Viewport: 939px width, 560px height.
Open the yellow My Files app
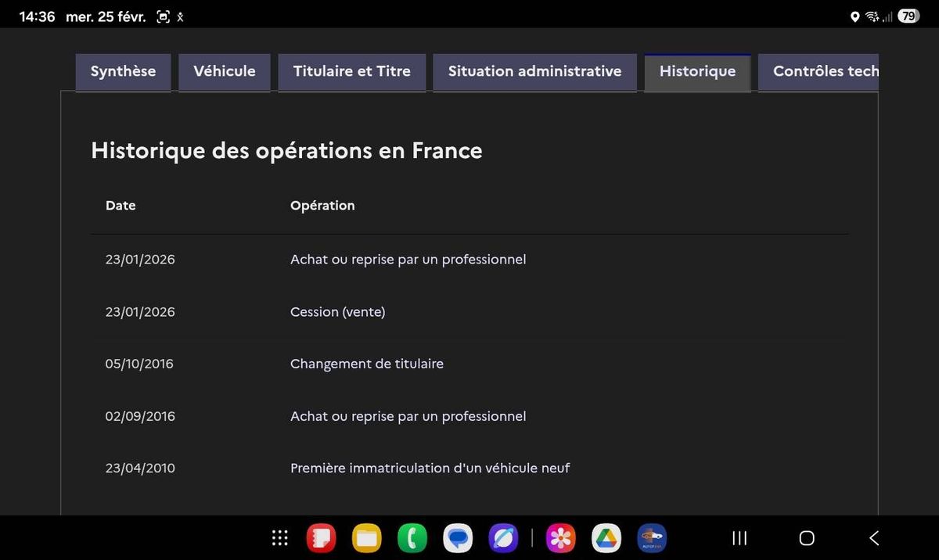366,538
